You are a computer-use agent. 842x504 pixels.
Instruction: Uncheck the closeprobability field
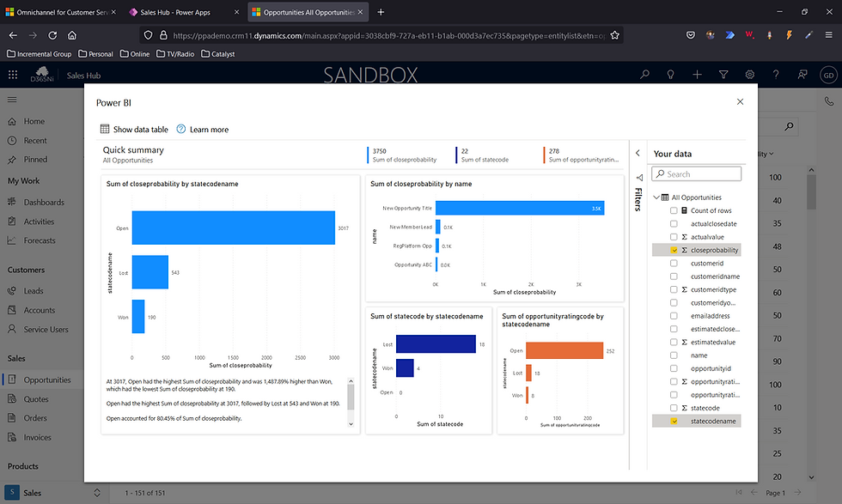coord(674,250)
